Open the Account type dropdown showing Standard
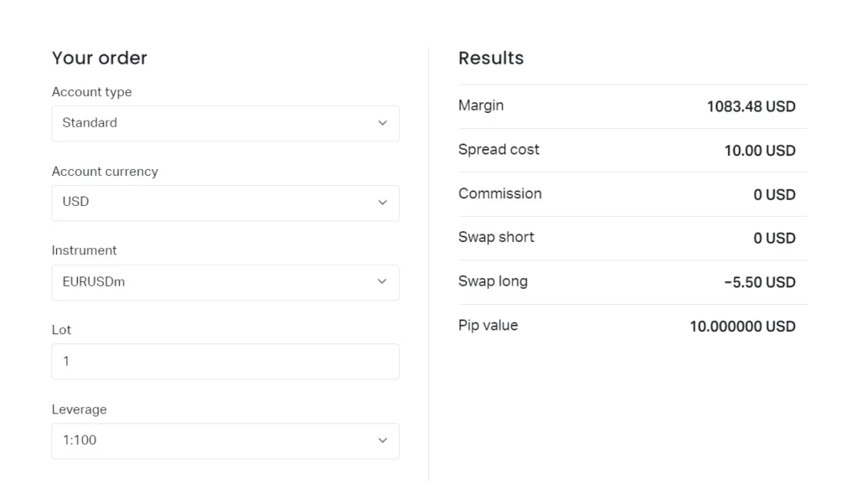Image resolution: width=858 pixels, height=504 pixels. (x=225, y=123)
